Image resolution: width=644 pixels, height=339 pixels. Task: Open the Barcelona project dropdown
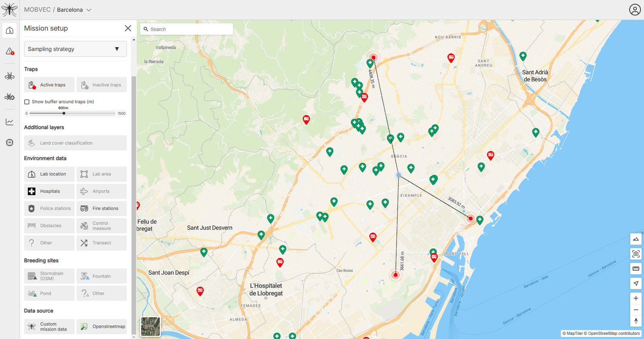pyautogui.click(x=74, y=10)
